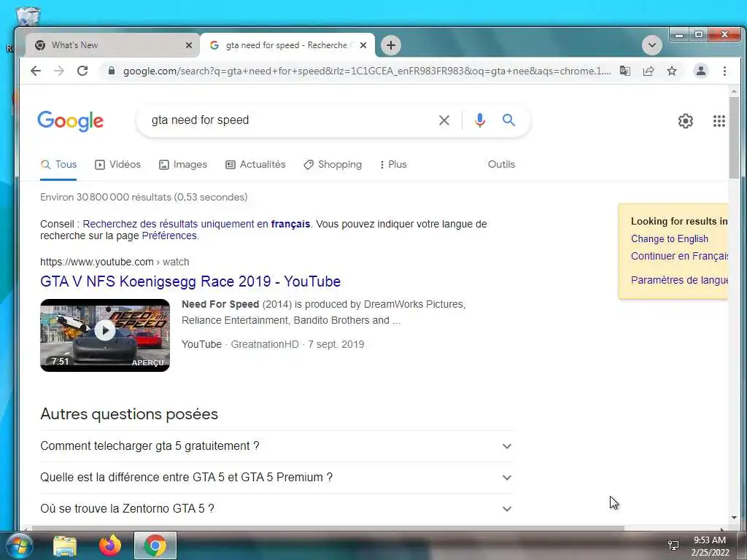Viewport: 747px width, 560px height.
Task: Click Chrome taskbar button
Action: (155, 545)
